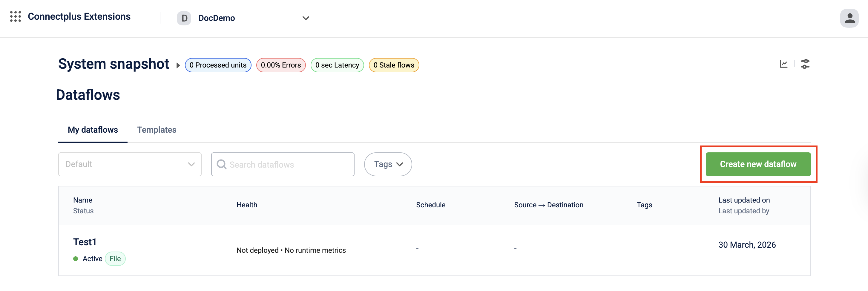Open the Test1 dataflow

[85, 242]
